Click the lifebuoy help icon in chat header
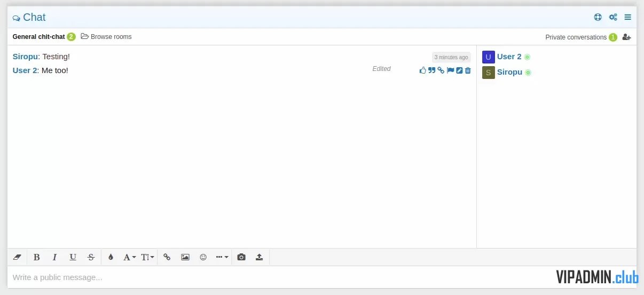 (x=598, y=17)
